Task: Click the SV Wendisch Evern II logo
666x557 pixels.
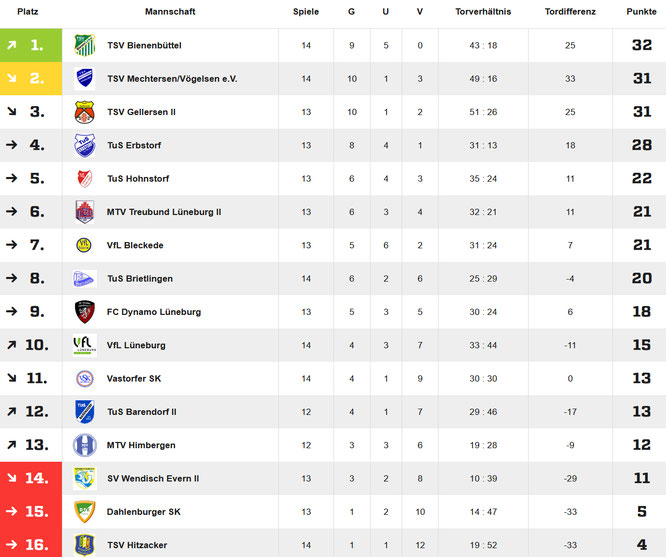Action: pos(84,478)
